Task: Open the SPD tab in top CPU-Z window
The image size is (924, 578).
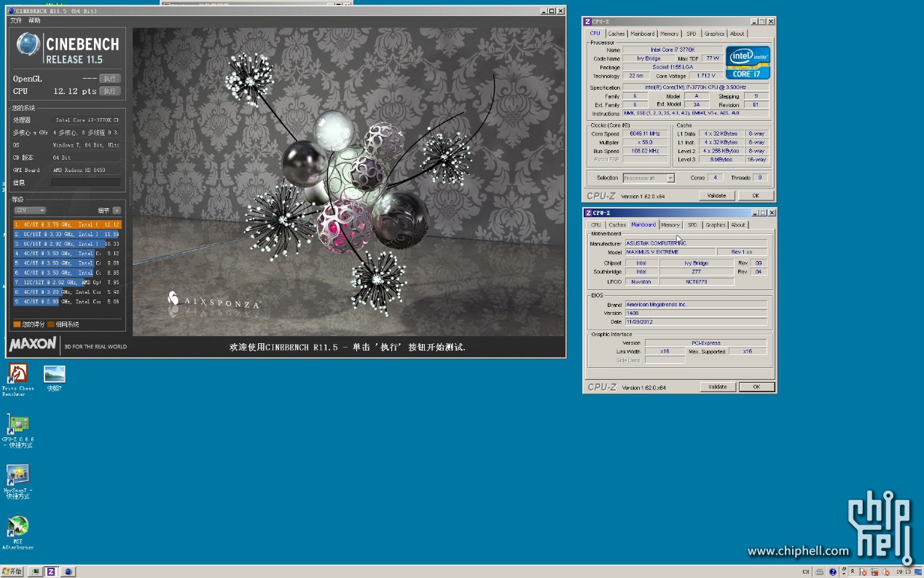Action: coord(692,34)
